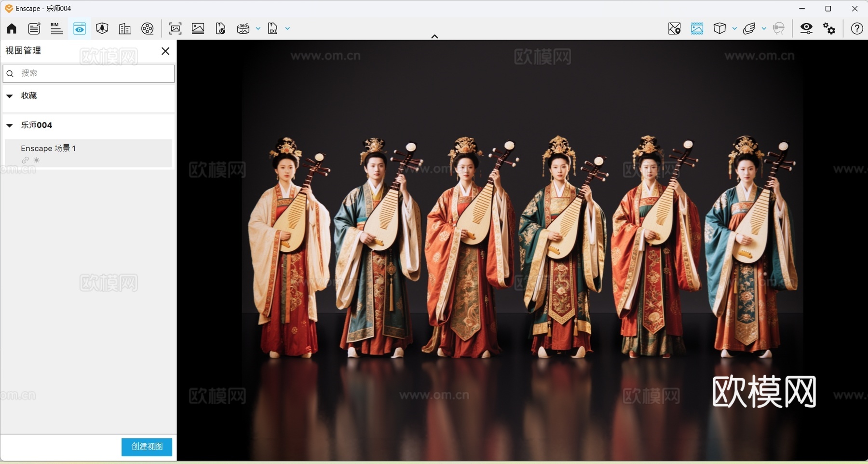Click the search magnifier icon
The height and width of the screenshot is (464, 868).
(x=10, y=74)
